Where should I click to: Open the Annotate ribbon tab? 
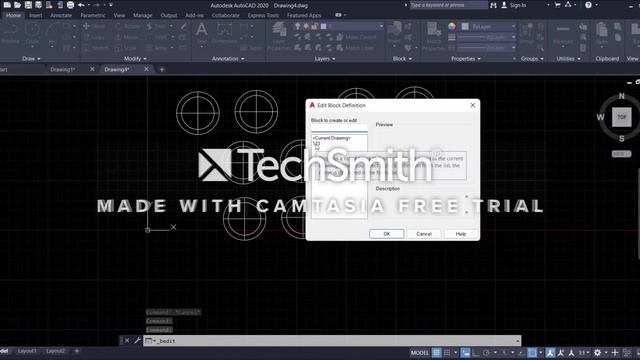61,16
